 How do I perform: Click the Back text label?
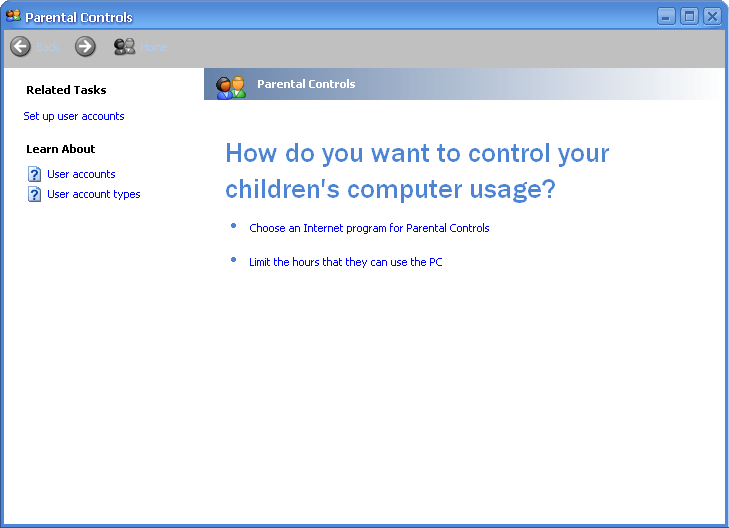click(x=47, y=47)
